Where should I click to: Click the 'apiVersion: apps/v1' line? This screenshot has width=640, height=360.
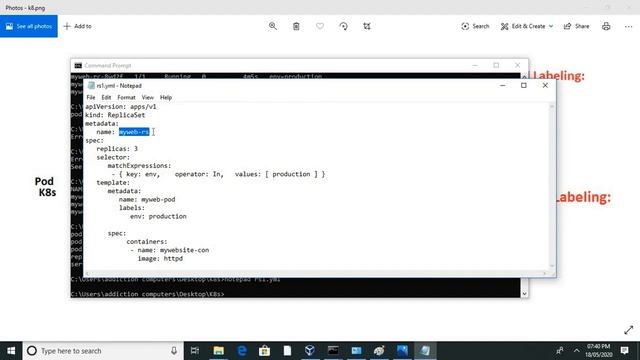(x=120, y=107)
